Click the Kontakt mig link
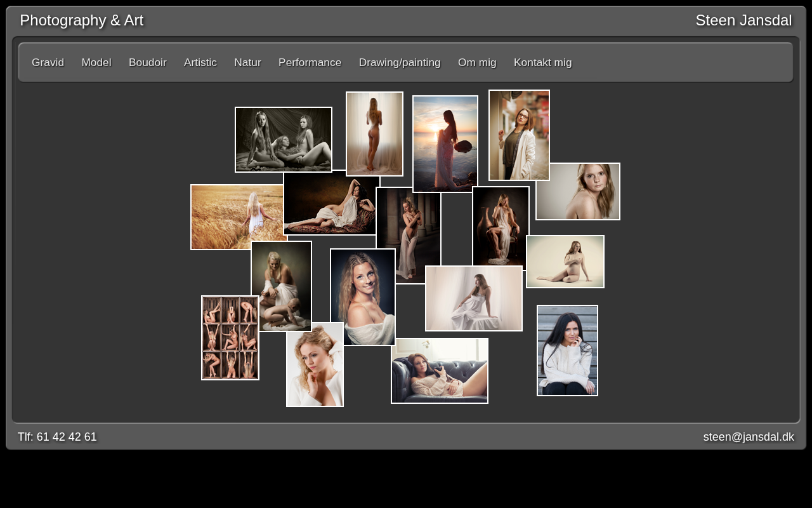 click(x=542, y=62)
